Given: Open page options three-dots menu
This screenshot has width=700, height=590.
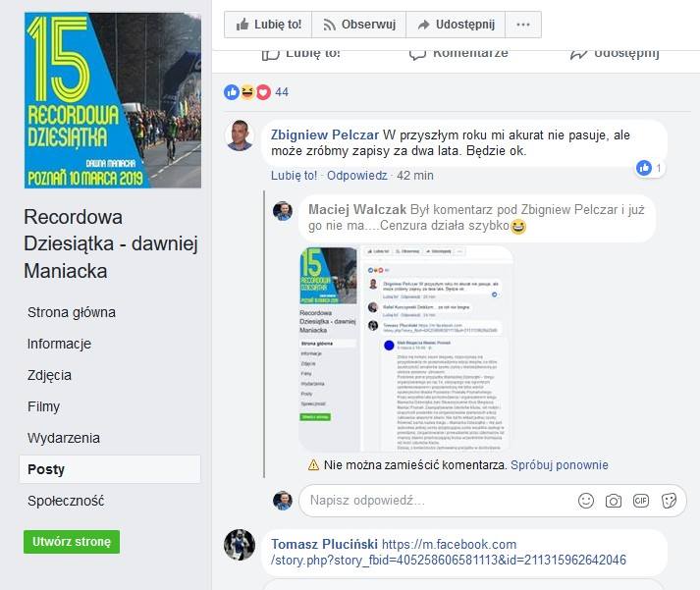Looking at the screenshot, I should [x=523, y=25].
